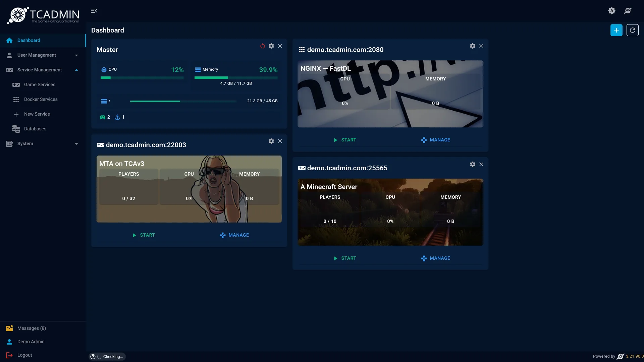Select New Service in sidebar

[x=43, y=114]
